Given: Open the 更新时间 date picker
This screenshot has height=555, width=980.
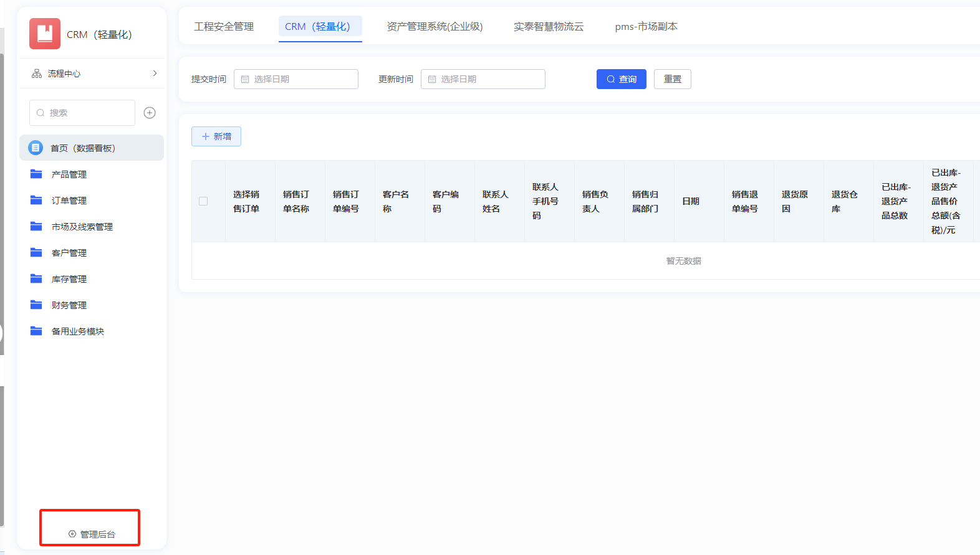Looking at the screenshot, I should pyautogui.click(x=483, y=79).
